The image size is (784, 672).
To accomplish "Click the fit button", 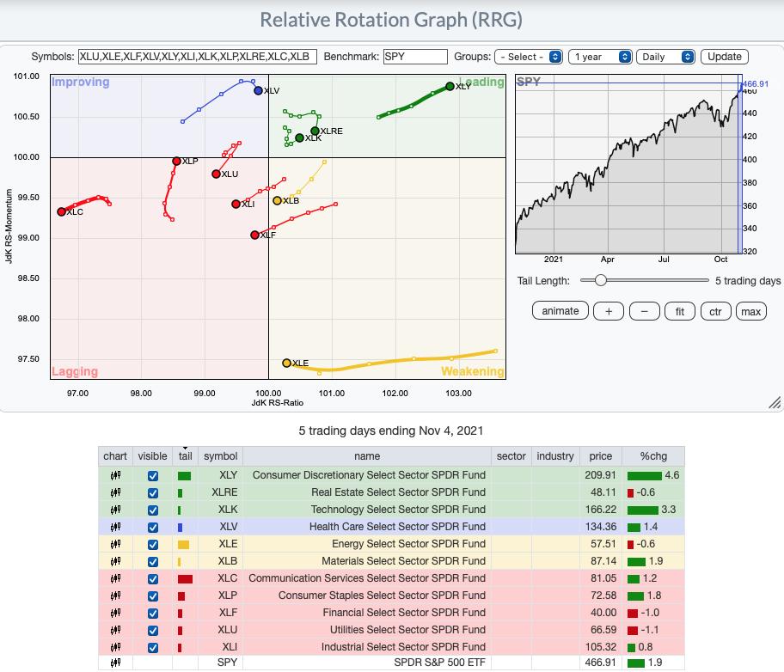I will 680,311.
